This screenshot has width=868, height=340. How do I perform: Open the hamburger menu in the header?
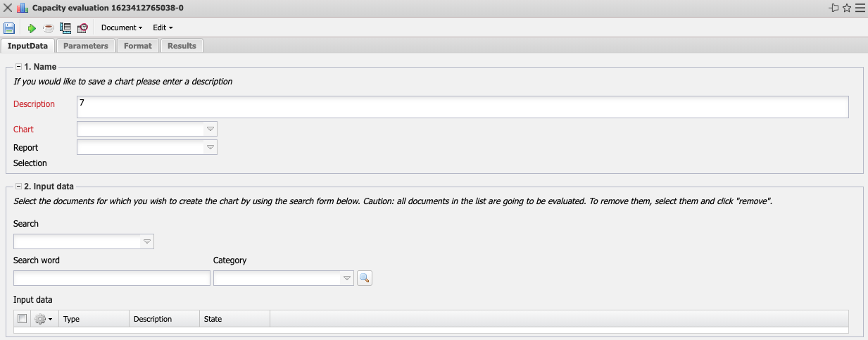point(860,8)
